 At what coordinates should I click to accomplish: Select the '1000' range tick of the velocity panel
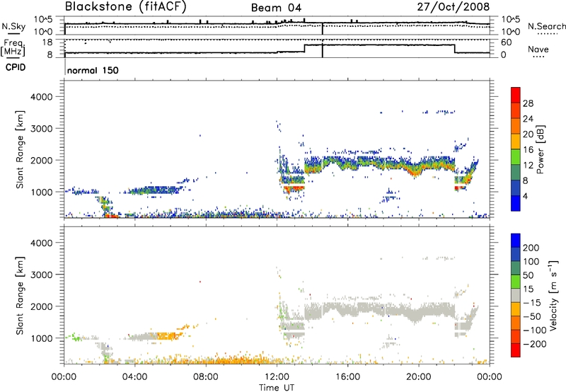point(42,338)
